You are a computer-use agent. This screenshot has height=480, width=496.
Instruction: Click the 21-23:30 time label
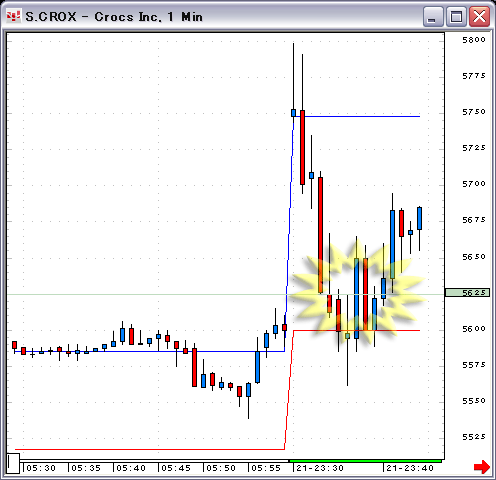[320, 468]
